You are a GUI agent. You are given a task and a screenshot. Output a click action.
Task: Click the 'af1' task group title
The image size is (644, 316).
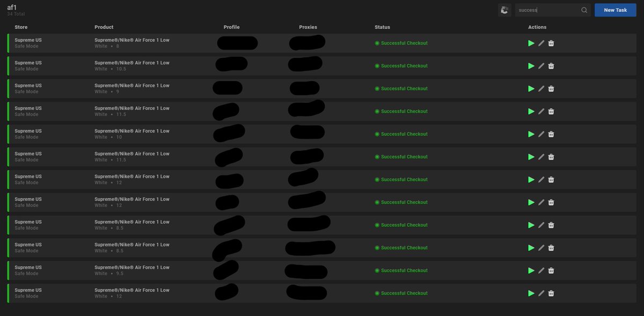click(x=12, y=7)
